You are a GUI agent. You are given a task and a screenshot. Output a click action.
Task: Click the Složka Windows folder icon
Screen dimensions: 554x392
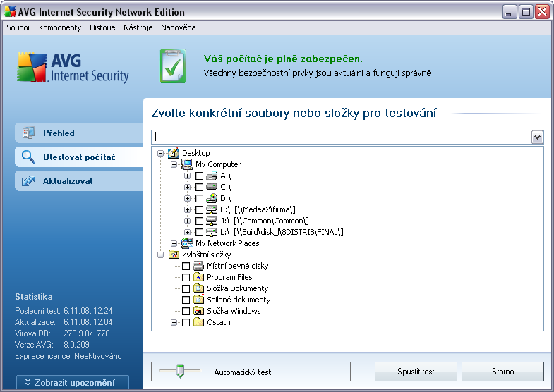pyautogui.click(x=198, y=311)
